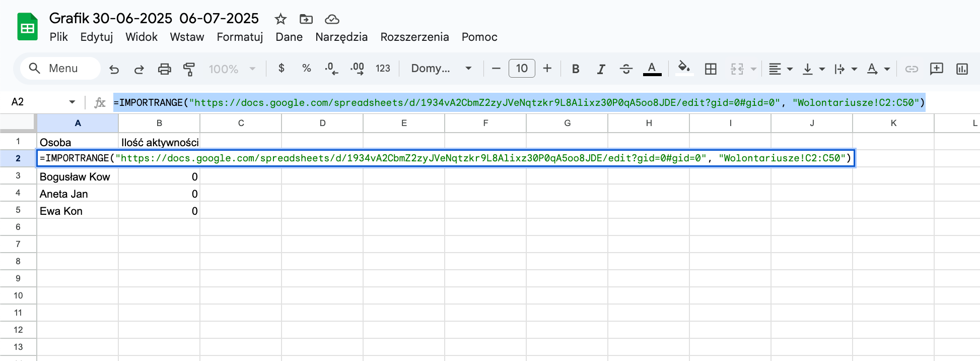Open the Rozszerzenia menu

(414, 37)
